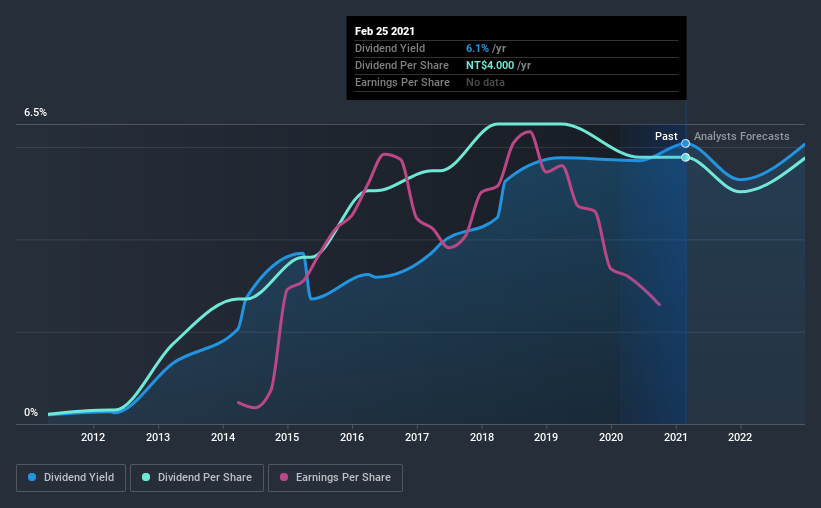
Task: Click the Earnings Per Share No data row
Action: pyautogui.click(x=516, y=82)
